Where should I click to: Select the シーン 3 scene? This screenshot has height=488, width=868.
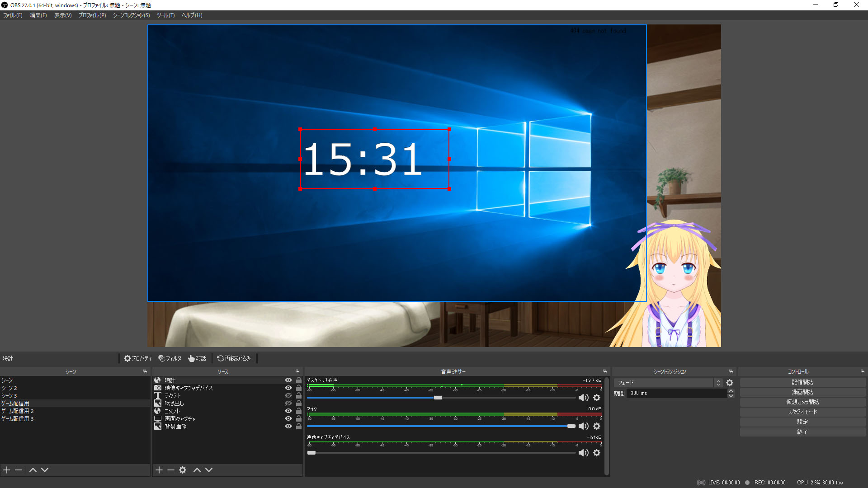click(x=75, y=396)
